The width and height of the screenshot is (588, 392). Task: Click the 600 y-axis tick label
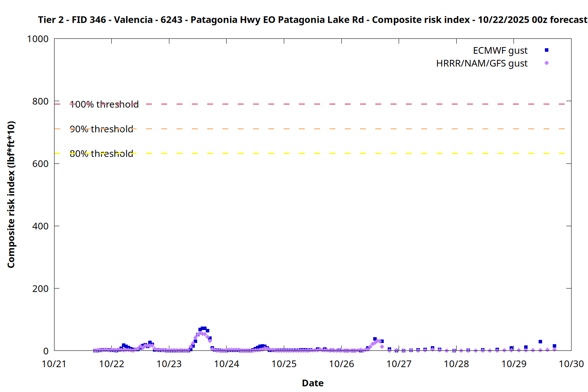(x=40, y=164)
